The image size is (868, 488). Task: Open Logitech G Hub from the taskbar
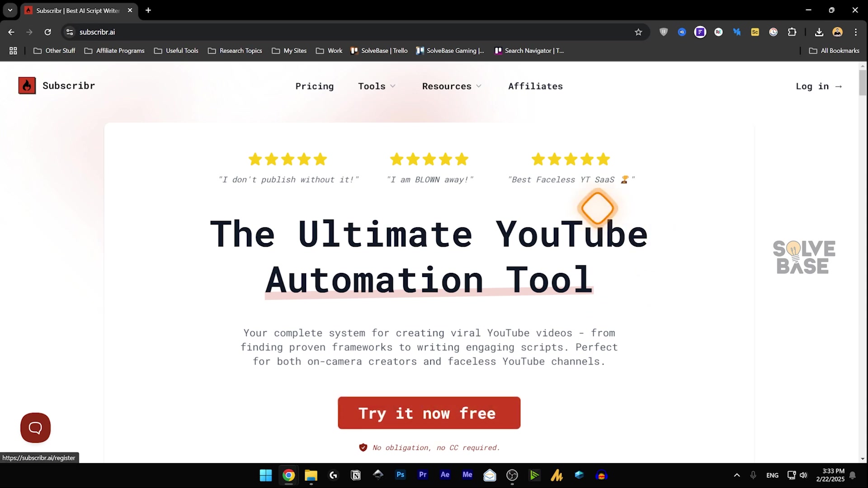(334, 475)
